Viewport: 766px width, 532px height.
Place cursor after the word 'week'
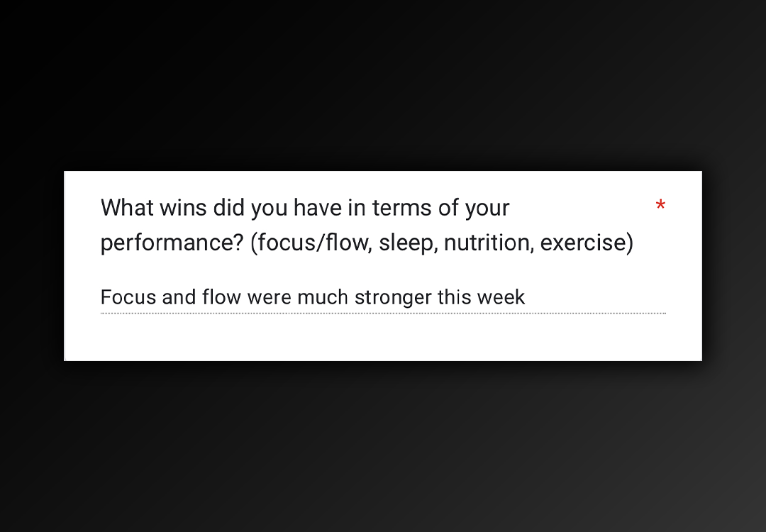coord(526,297)
